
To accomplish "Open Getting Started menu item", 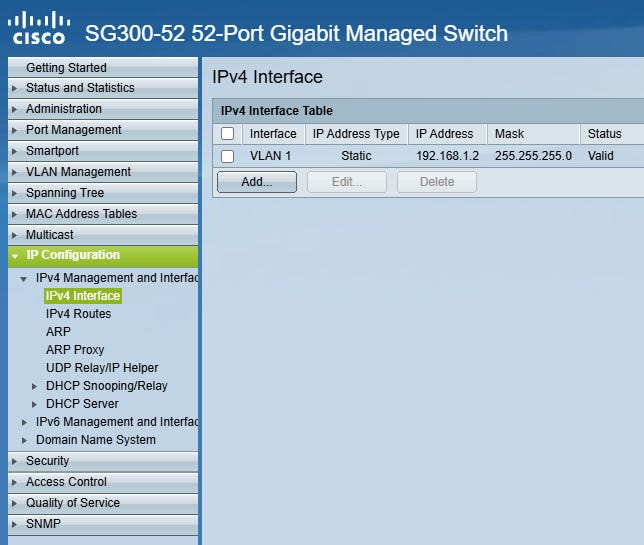I will 103,67.
